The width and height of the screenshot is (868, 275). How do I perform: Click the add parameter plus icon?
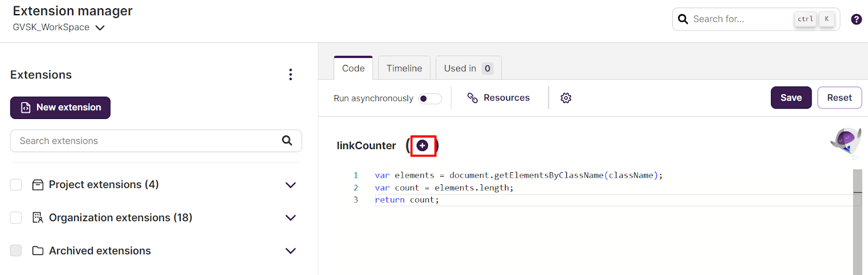(423, 146)
